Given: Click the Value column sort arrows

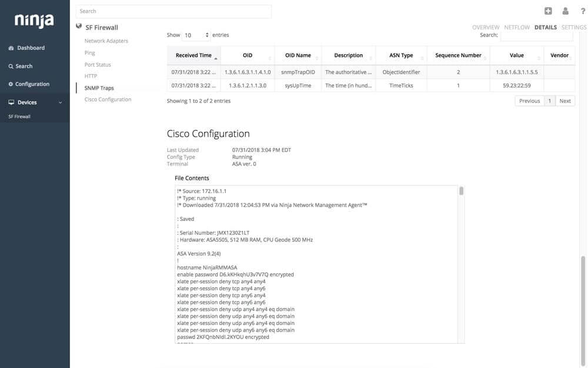Looking at the screenshot, I should [537, 57].
